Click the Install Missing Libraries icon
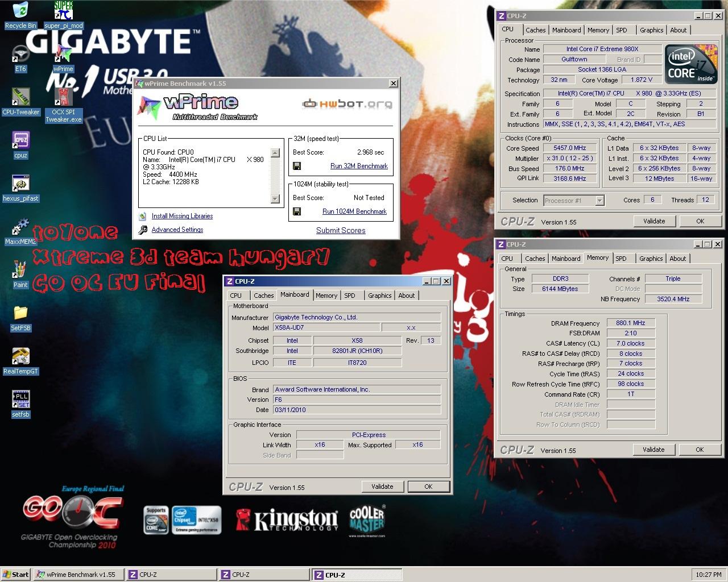 tap(142, 216)
